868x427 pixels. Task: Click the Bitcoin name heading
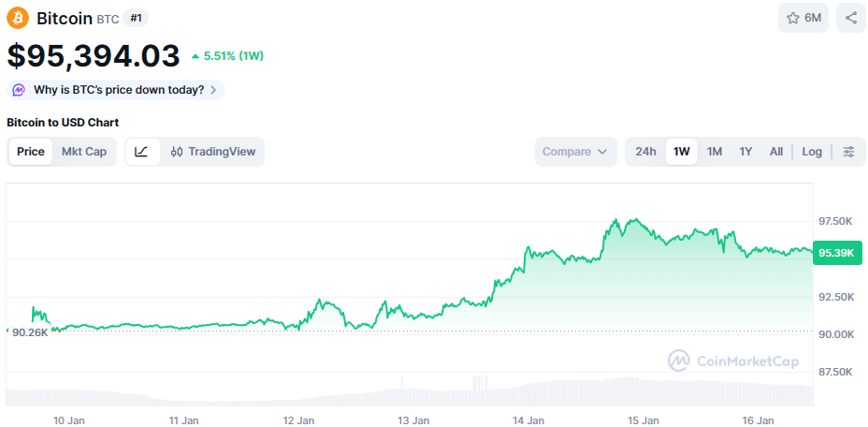[x=65, y=19]
